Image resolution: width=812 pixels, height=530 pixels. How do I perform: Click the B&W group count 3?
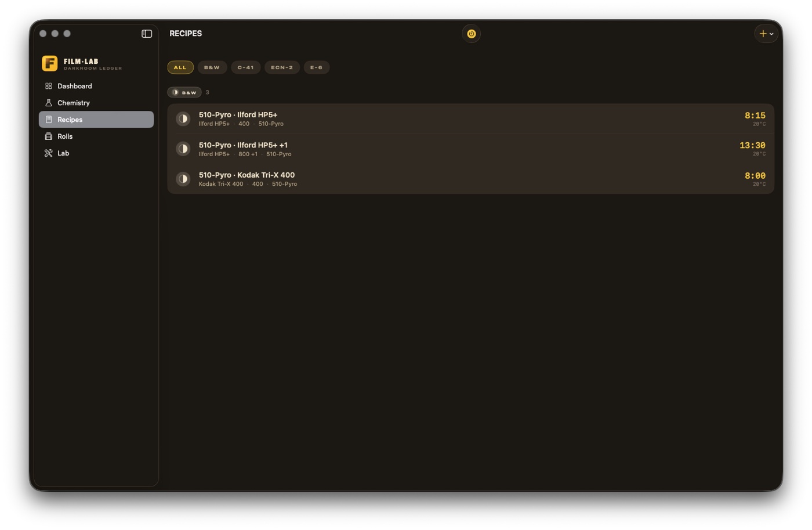coord(207,92)
